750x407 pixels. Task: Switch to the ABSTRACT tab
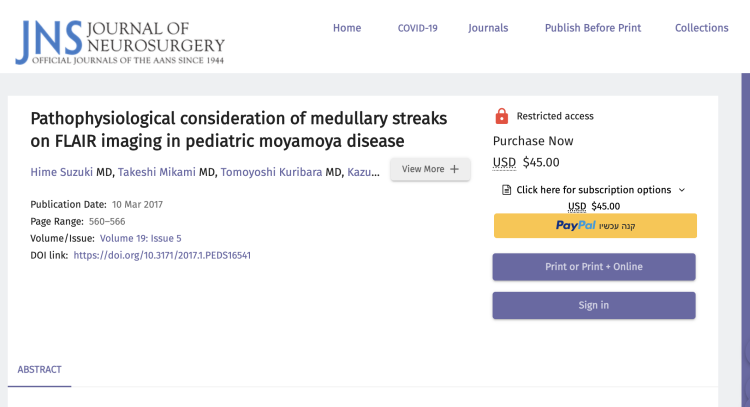click(39, 369)
